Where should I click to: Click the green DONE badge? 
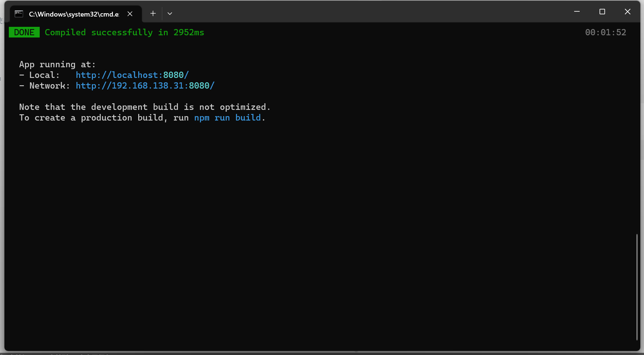coord(24,32)
